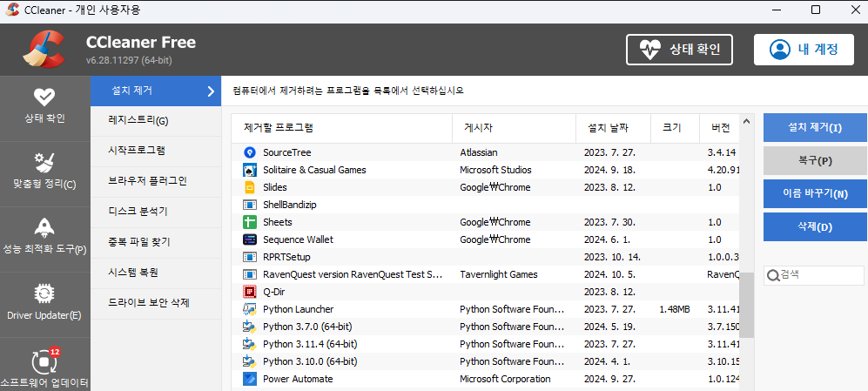Select the RPRTSetup program name
868x391 pixels.
(x=286, y=257)
